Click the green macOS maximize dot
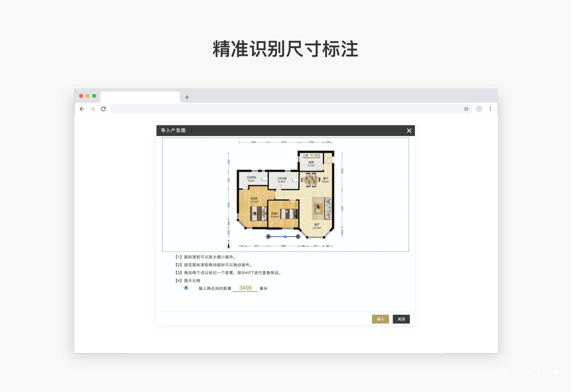Image resolution: width=571 pixels, height=392 pixels. (94, 96)
